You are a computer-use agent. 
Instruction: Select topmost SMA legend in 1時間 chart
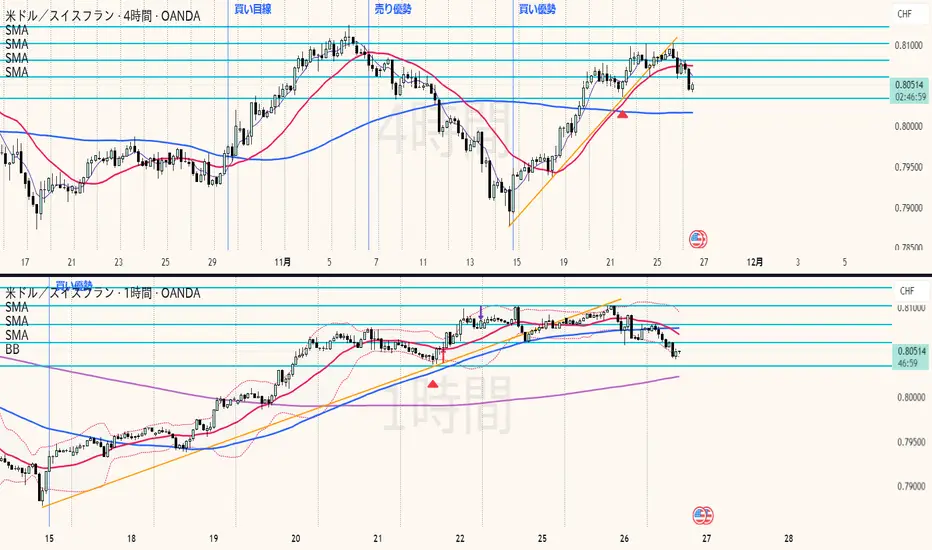point(17,307)
